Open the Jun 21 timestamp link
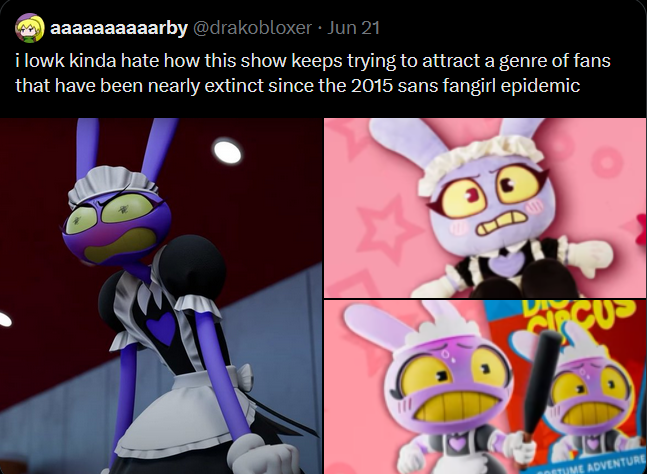Viewport: 647px width, 474px height. click(x=353, y=28)
